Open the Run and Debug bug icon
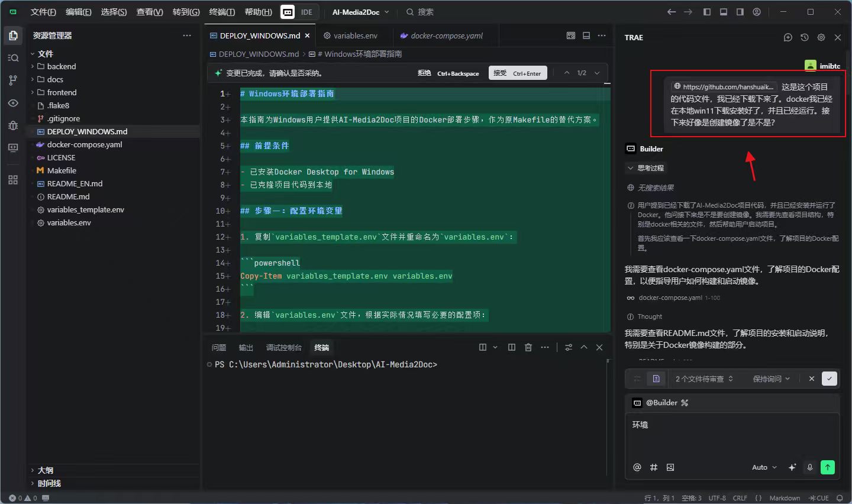Image resolution: width=852 pixels, height=504 pixels. (13, 125)
